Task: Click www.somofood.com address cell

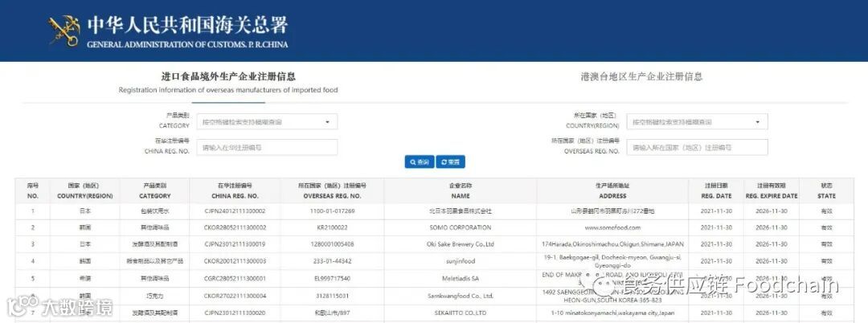Action: pyautogui.click(x=612, y=227)
